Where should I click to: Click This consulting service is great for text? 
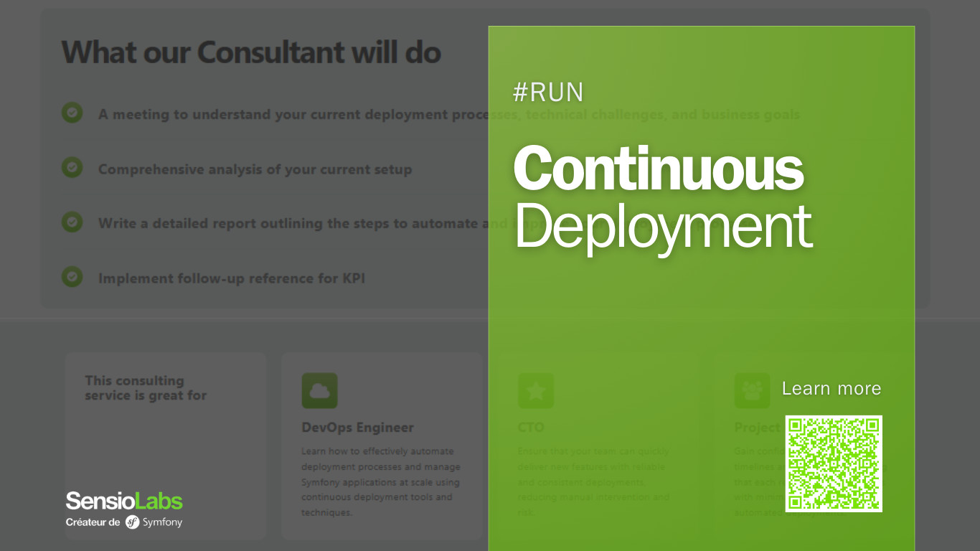146,388
